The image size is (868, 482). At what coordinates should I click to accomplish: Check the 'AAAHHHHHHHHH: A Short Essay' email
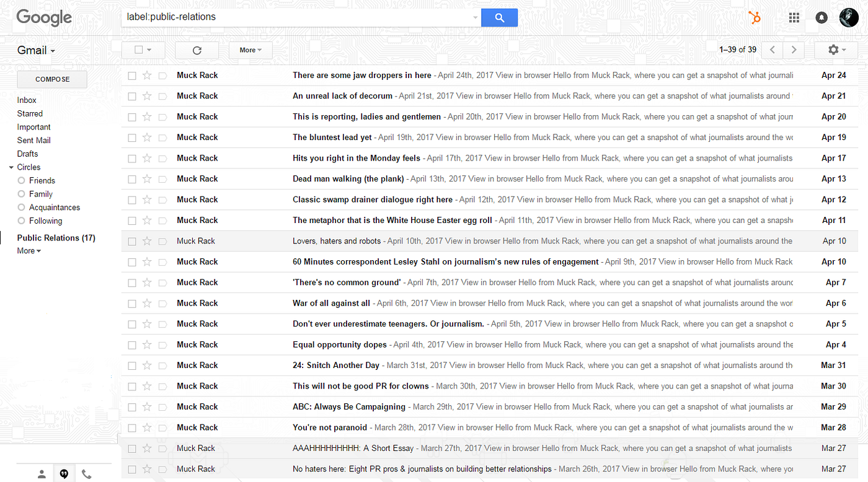[132, 449]
